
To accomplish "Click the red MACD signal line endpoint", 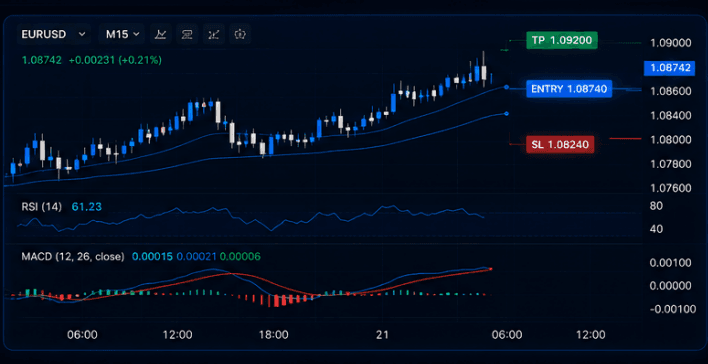I will (490, 269).
